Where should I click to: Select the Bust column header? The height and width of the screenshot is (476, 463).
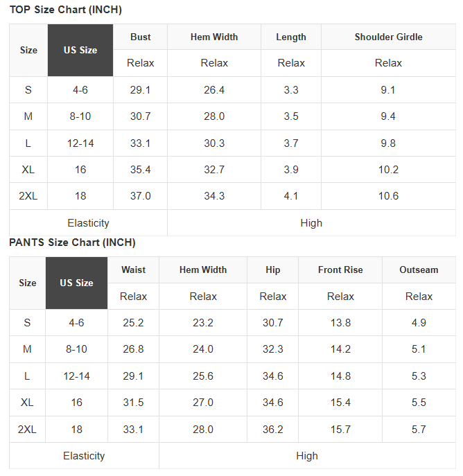coord(140,37)
